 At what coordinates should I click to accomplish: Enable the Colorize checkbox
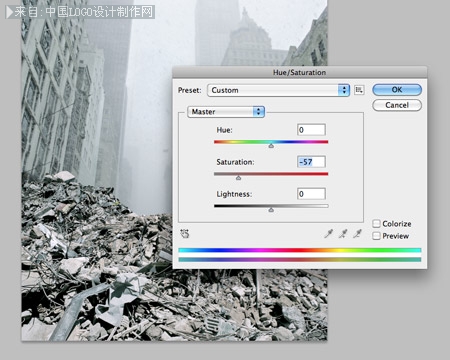pos(376,223)
